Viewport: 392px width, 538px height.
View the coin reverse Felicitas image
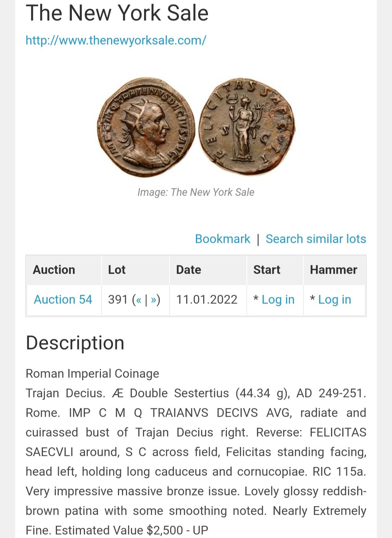click(247, 126)
